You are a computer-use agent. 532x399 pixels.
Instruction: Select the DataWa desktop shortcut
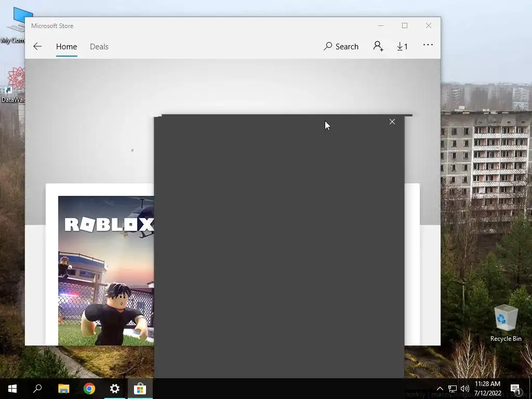tap(12, 85)
